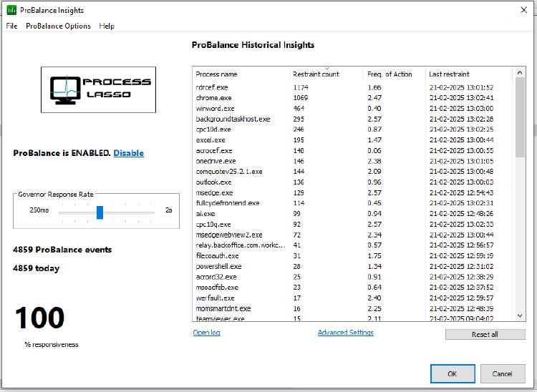Sort by Freq. of Action column
This screenshot has height=392, width=537.
pyautogui.click(x=390, y=74)
